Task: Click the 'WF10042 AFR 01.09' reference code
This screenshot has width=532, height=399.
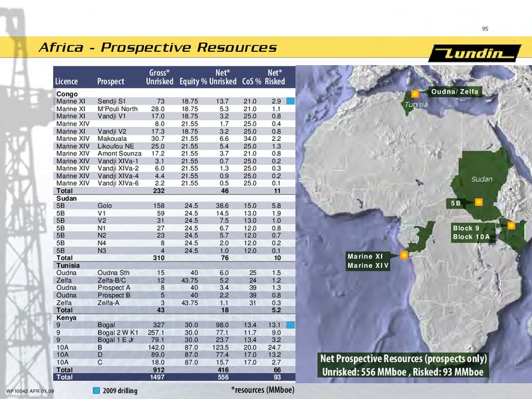Action: tap(30, 391)
